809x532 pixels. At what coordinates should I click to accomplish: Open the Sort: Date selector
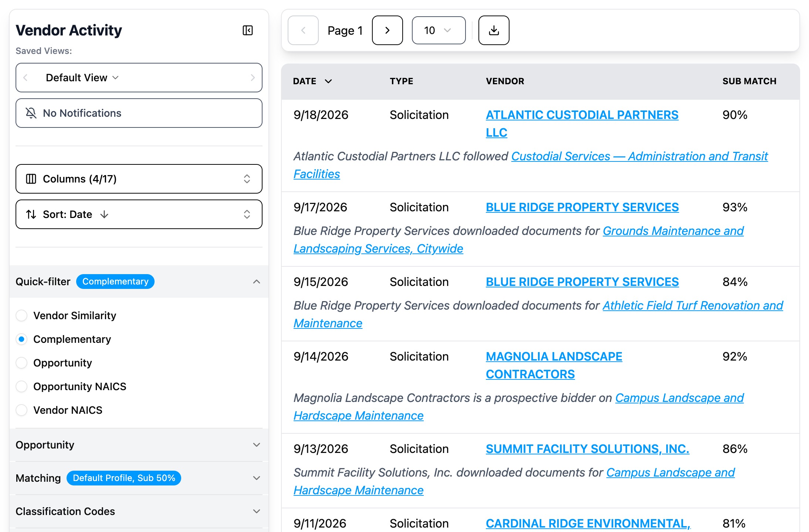[x=139, y=214]
